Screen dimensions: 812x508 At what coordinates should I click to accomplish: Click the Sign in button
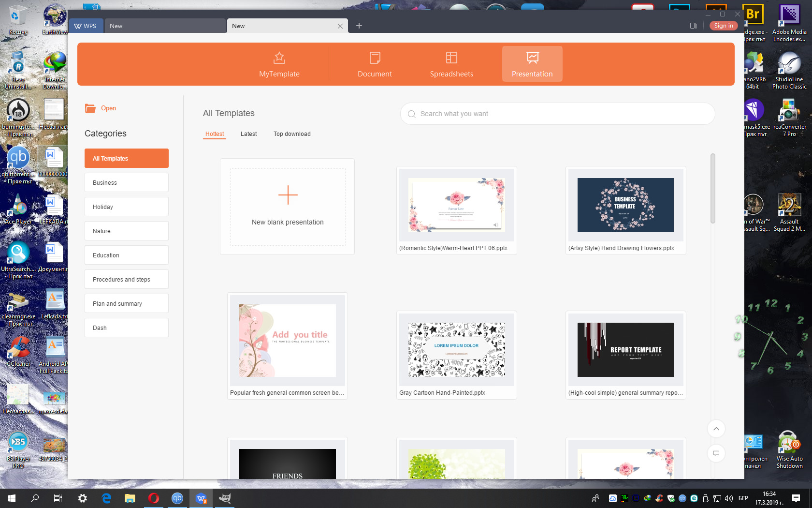pyautogui.click(x=724, y=26)
